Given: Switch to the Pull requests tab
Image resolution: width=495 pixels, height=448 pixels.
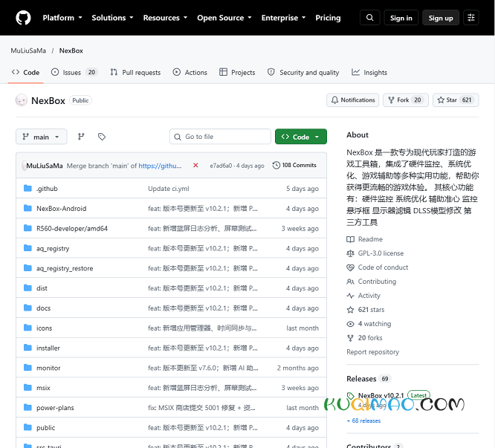Looking at the screenshot, I should [x=135, y=72].
